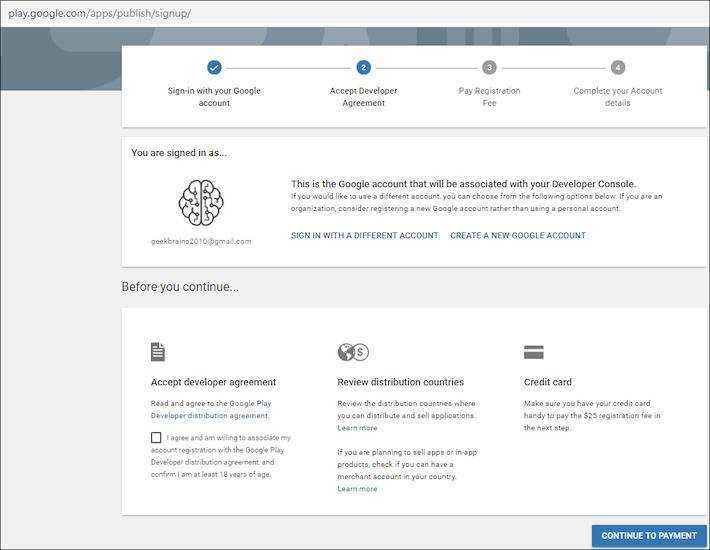Click the address bar URL field

pos(355,13)
